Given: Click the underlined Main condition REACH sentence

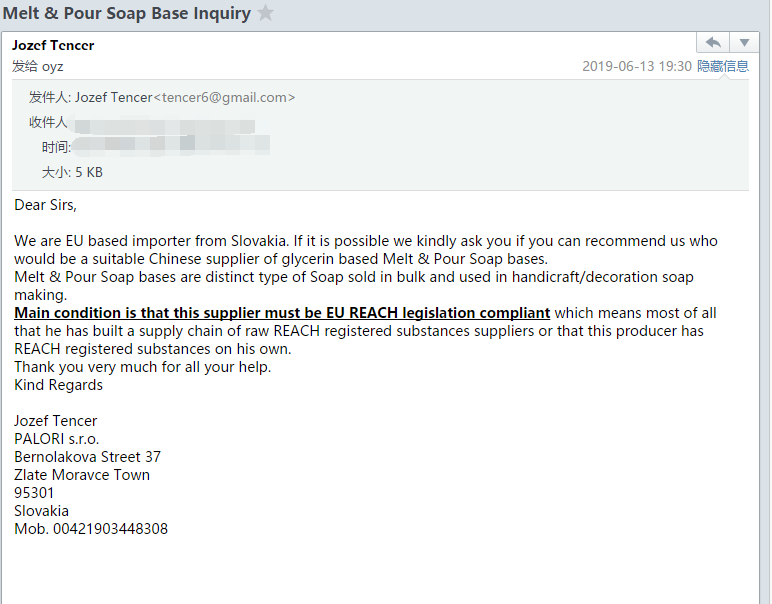Looking at the screenshot, I should pos(282,313).
